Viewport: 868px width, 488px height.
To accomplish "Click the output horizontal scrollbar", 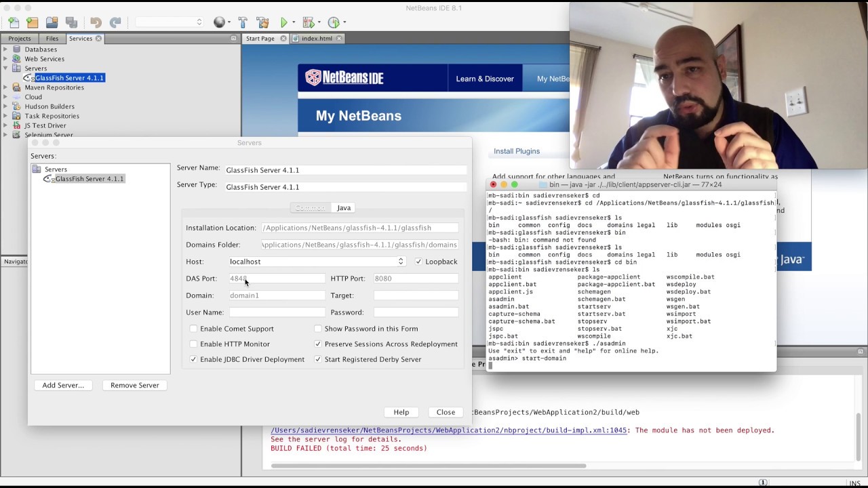I will 429,466.
